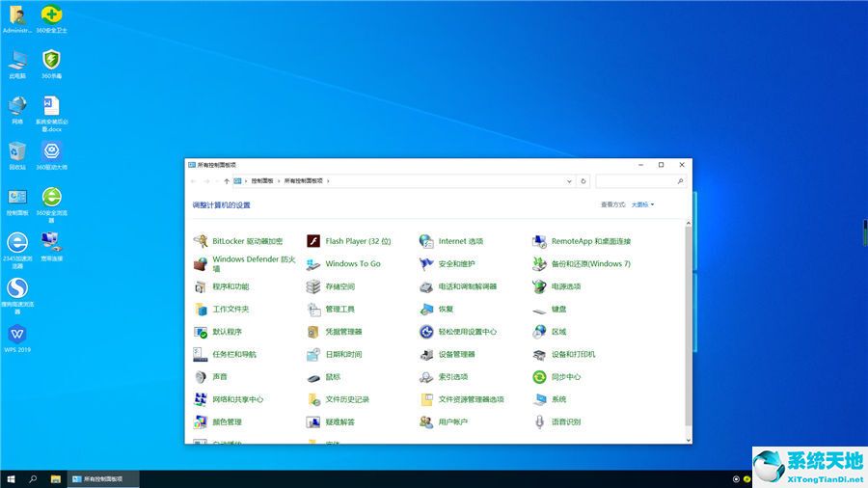
Task: Open 设备管理器 (Device Manager)
Action: coord(456,354)
